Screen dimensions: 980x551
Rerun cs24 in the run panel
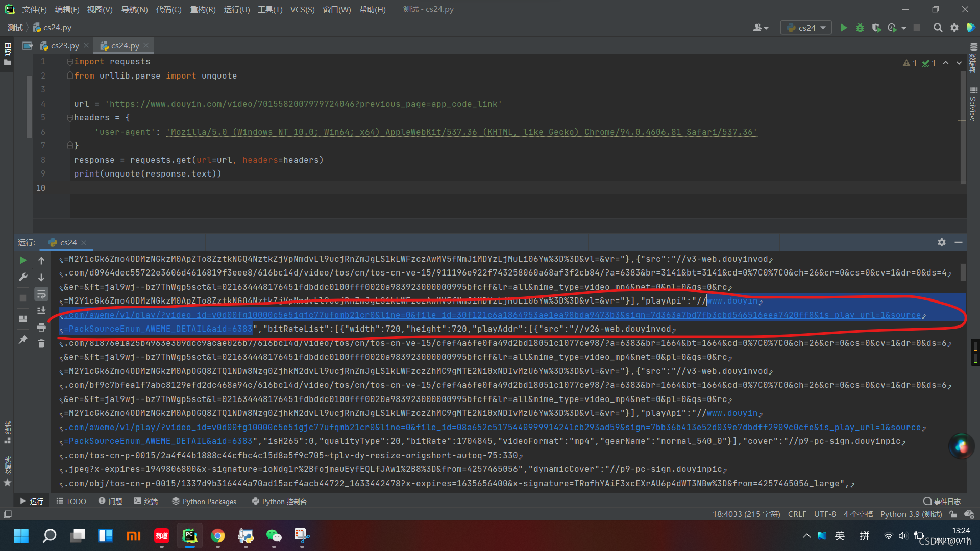(x=23, y=260)
